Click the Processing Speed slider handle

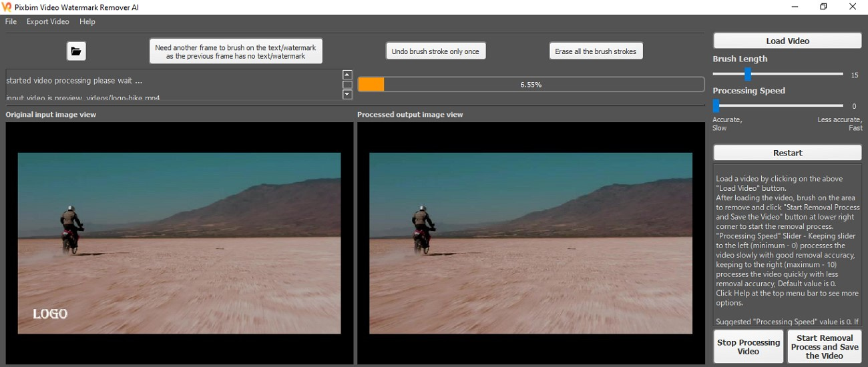click(716, 105)
